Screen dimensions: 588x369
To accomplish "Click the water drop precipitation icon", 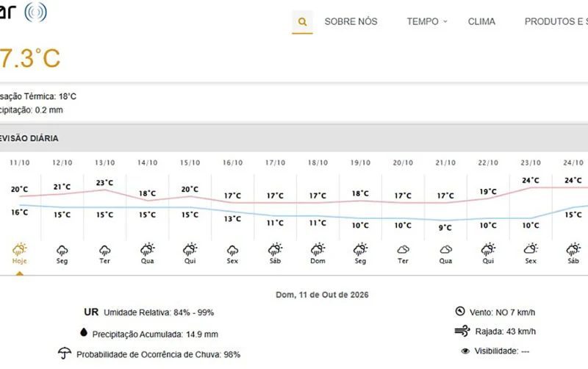I will click(84, 332).
